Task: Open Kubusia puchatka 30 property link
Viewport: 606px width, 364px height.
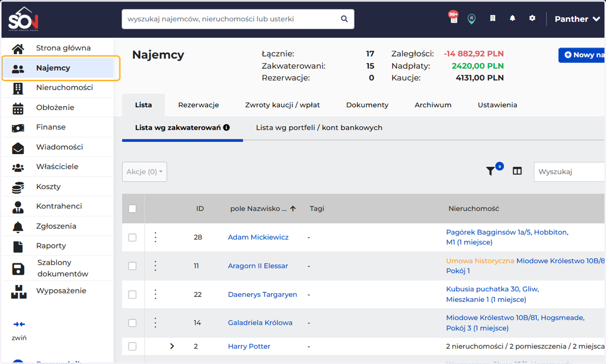Action: tap(492, 294)
